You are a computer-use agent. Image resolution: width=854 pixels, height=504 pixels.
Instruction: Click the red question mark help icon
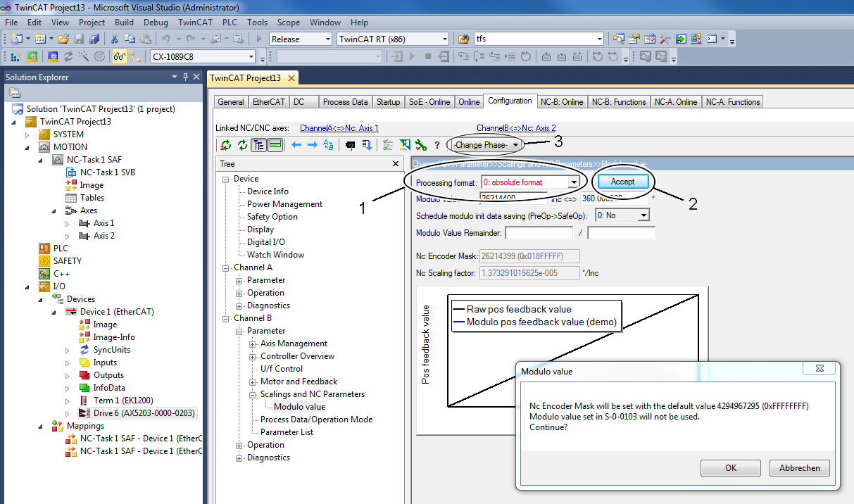pyautogui.click(x=437, y=145)
